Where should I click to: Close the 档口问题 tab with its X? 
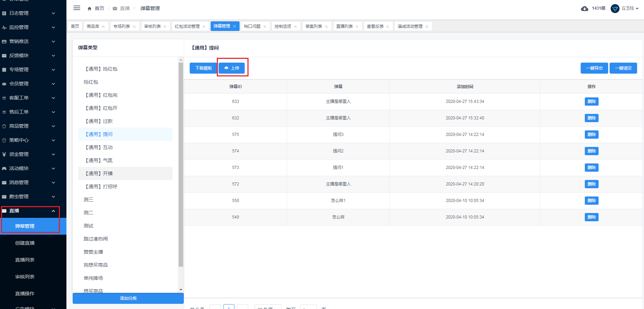[265, 26]
